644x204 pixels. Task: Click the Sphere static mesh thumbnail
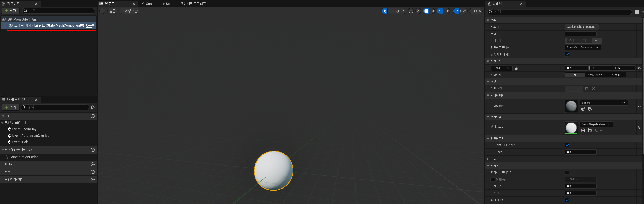coord(571,106)
